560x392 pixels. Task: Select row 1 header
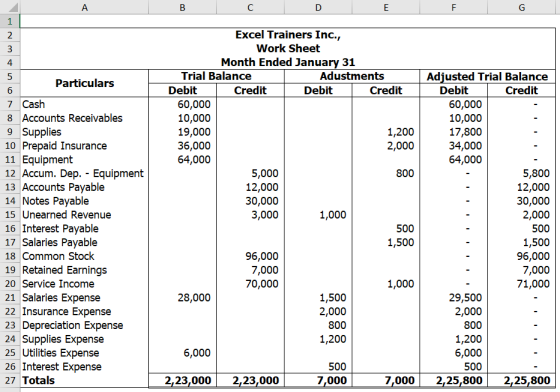(10, 21)
